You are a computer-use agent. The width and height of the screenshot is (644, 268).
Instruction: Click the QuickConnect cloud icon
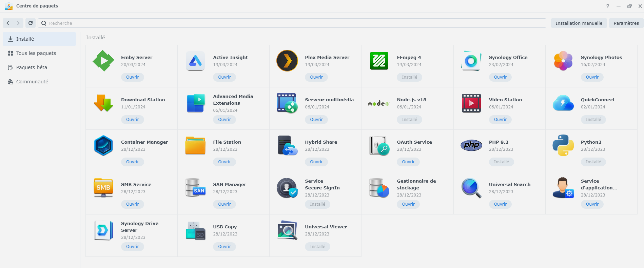coord(563,103)
